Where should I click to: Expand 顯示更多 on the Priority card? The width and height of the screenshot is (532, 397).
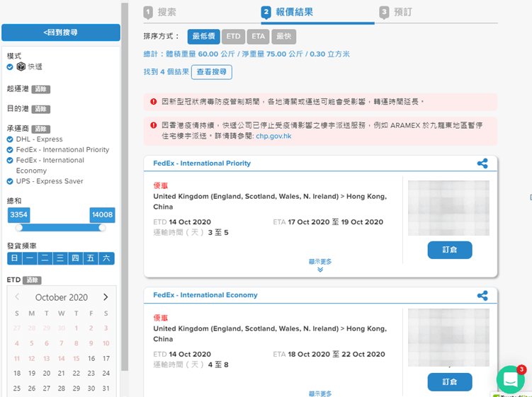coord(320,262)
